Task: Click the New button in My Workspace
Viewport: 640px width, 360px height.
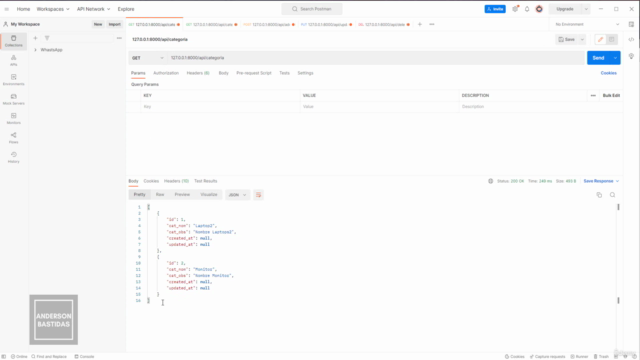Action: pos(98,24)
